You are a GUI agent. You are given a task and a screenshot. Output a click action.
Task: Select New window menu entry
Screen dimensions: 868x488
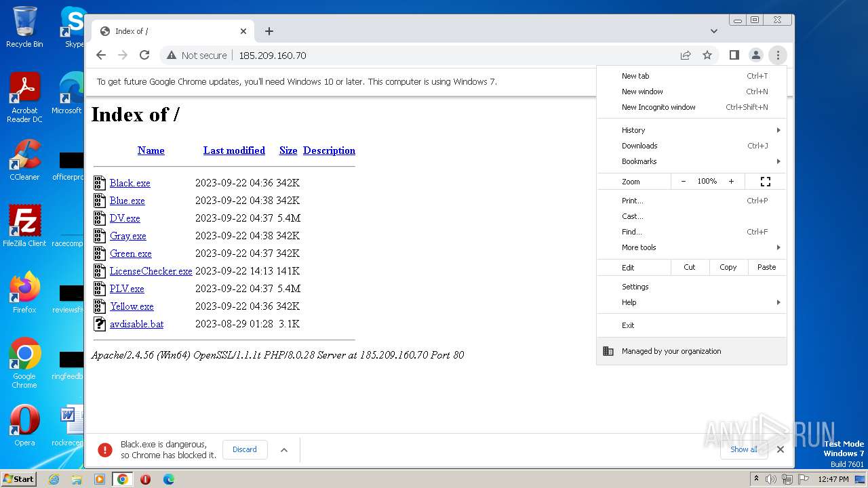point(692,91)
